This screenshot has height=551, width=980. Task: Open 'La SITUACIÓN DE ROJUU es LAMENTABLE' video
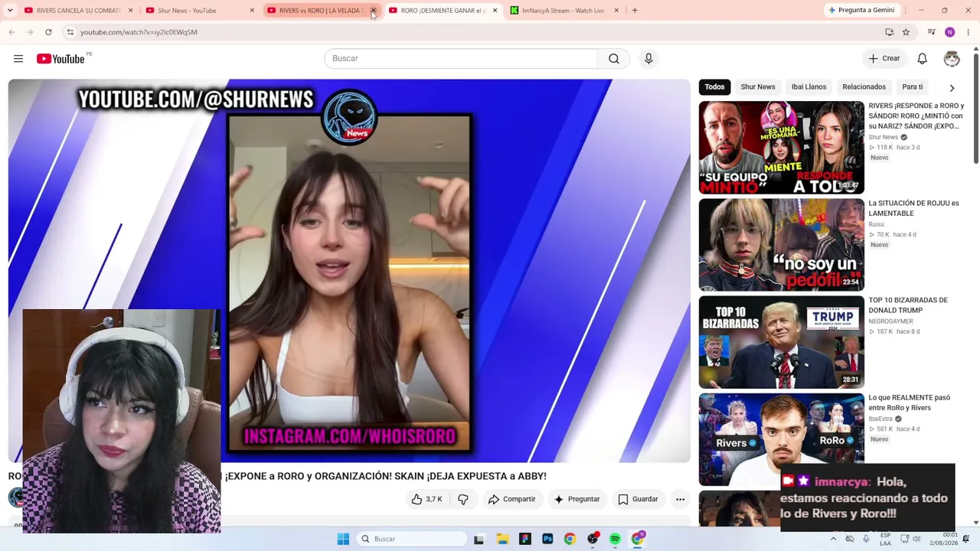(x=913, y=208)
